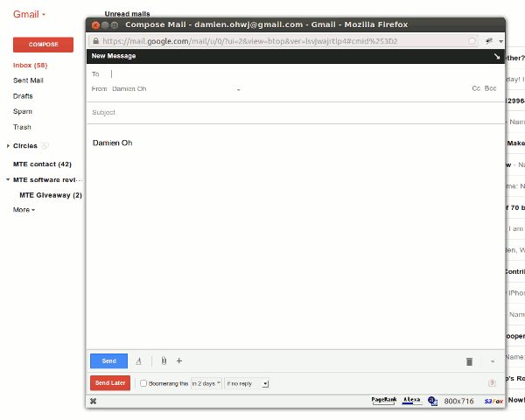Open more options arrow beside trash
This screenshot has height=420, width=525.
pyautogui.click(x=493, y=361)
